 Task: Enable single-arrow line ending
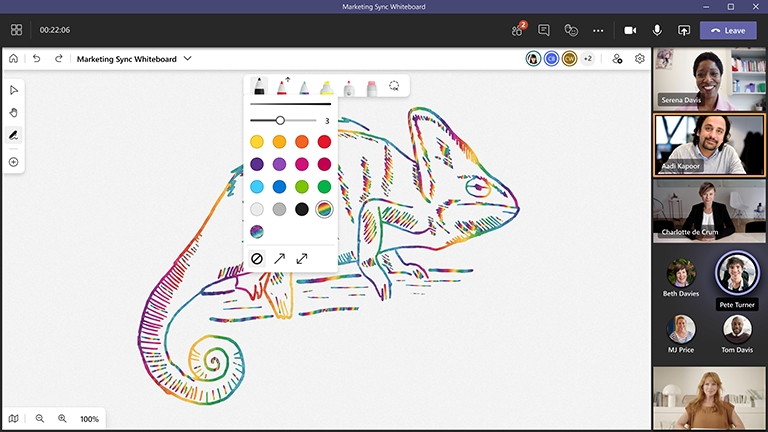pyautogui.click(x=279, y=259)
